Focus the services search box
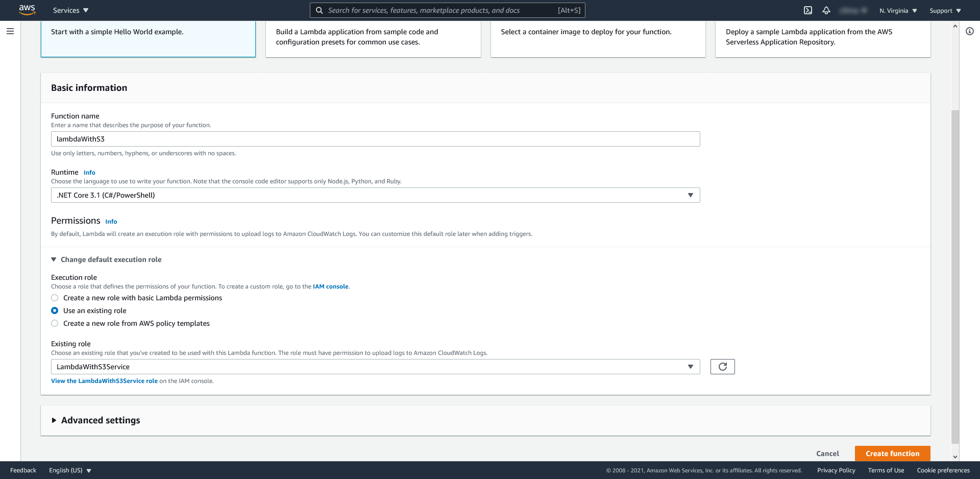 coord(447,10)
